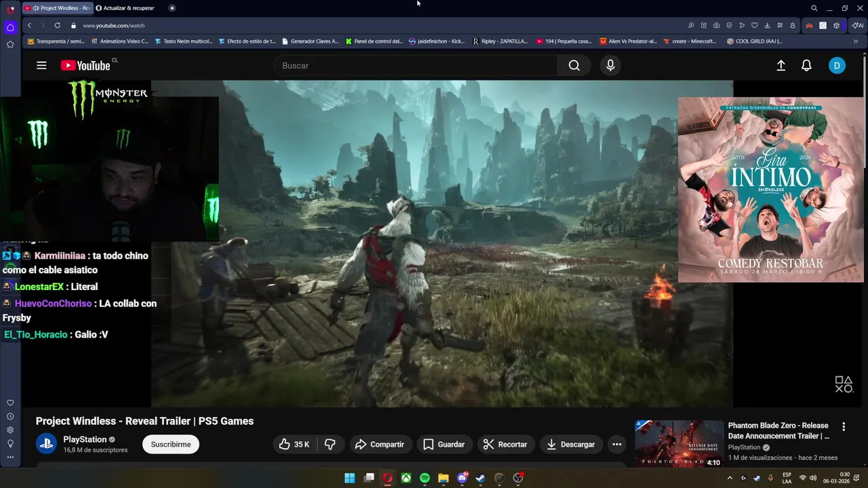The image size is (868, 488).
Task: Like the video with 35 K likes
Action: tap(294, 445)
